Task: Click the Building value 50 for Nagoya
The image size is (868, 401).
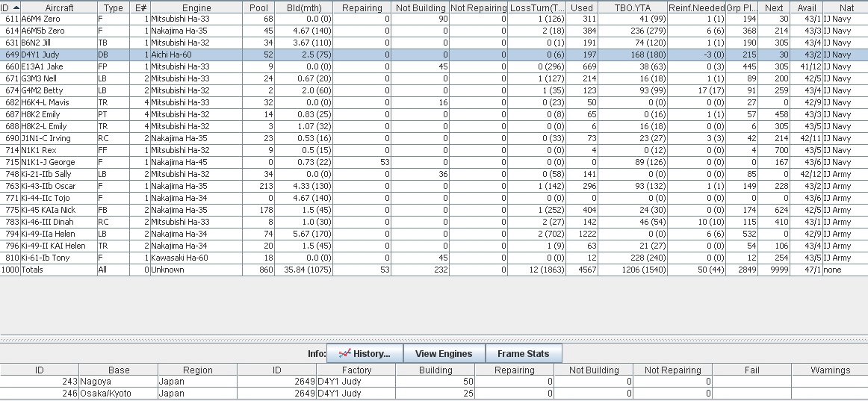Action: [435, 382]
